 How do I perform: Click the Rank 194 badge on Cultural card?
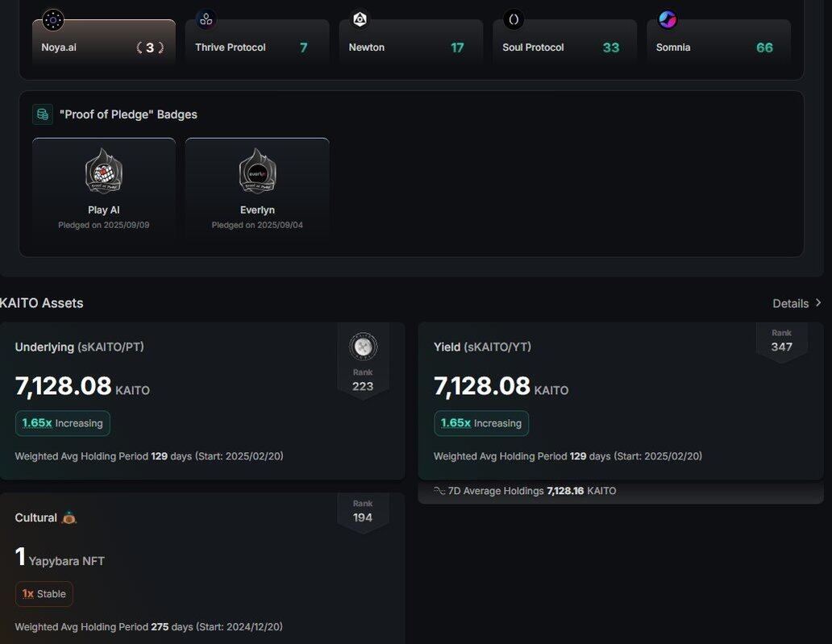[363, 511]
